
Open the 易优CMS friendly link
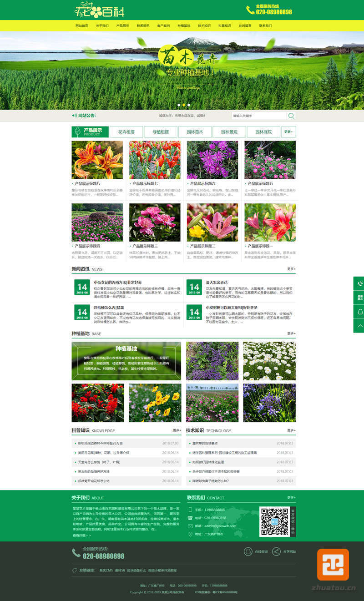pyautogui.click(x=106, y=570)
